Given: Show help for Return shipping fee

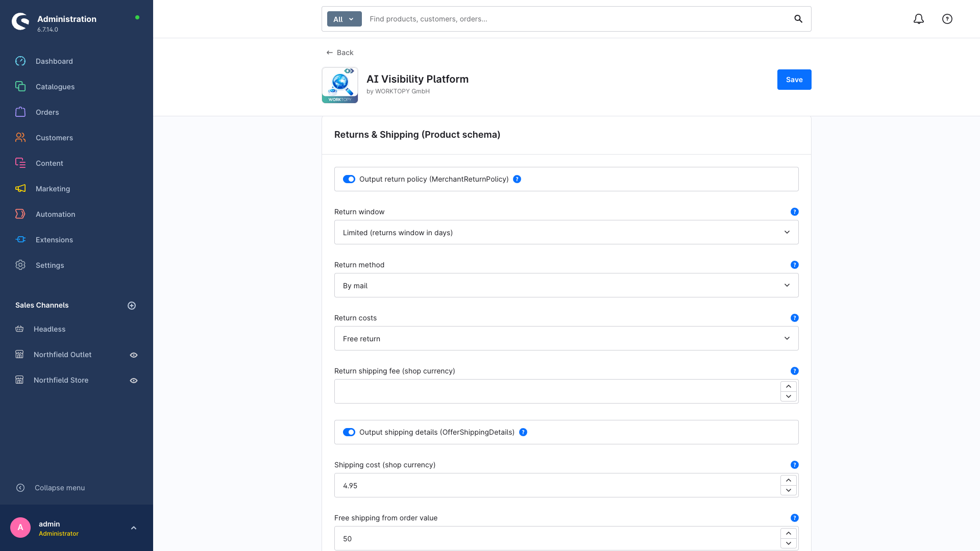Looking at the screenshot, I should (x=794, y=371).
